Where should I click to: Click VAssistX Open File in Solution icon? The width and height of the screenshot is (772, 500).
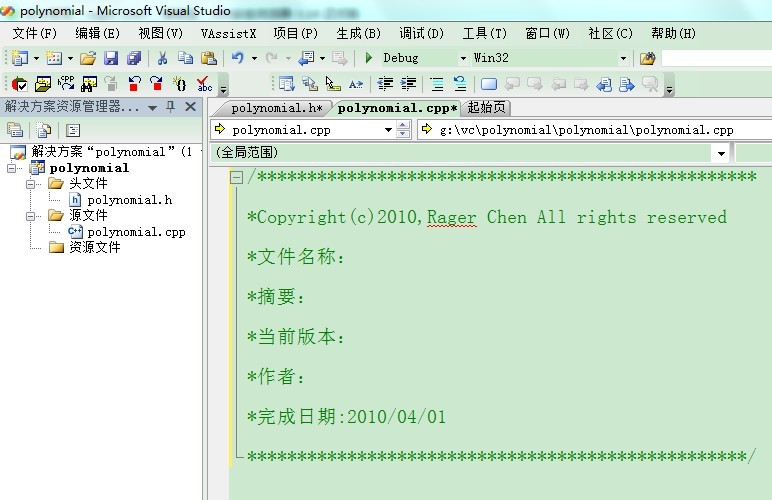click(x=43, y=84)
